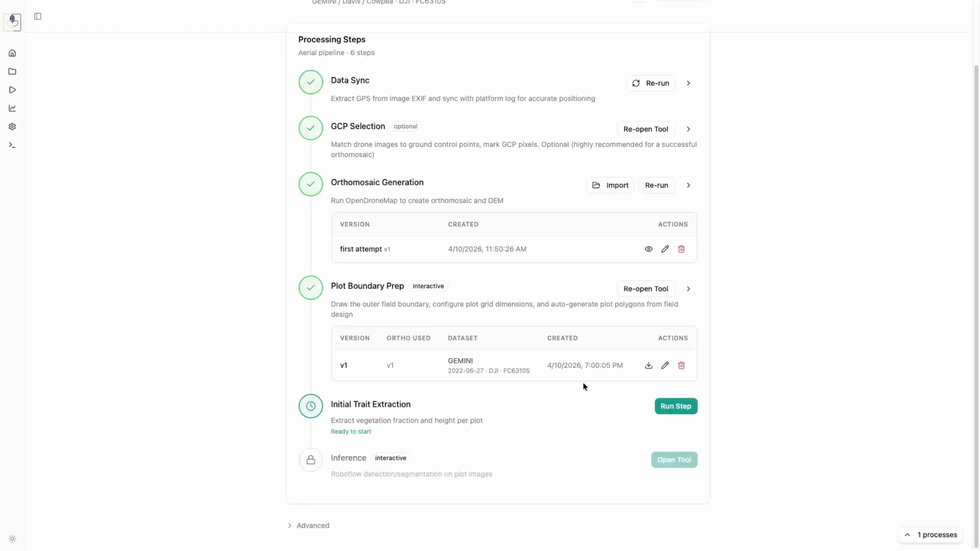Screen dimensions: 980x551
Task: Delete the first attempt orthomosaic version
Action: (x=681, y=249)
